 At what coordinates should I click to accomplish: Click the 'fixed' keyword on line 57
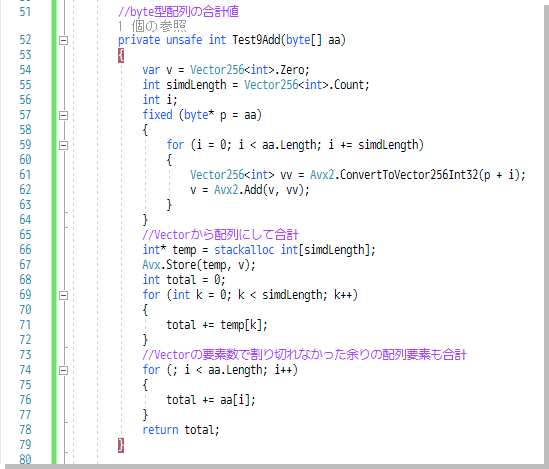(x=157, y=115)
